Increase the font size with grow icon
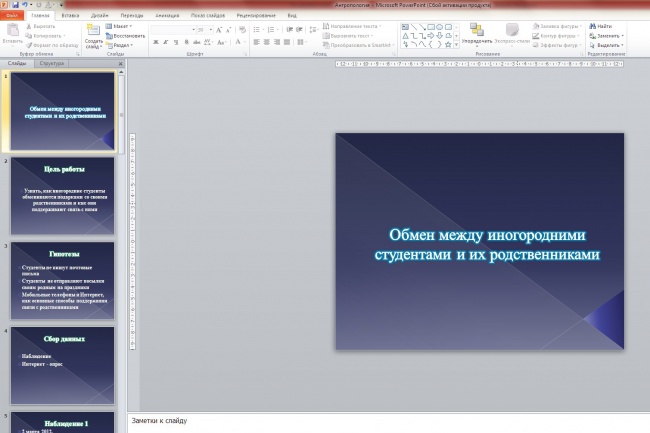Image resolution: width=650 pixels, height=433 pixels. [x=218, y=30]
